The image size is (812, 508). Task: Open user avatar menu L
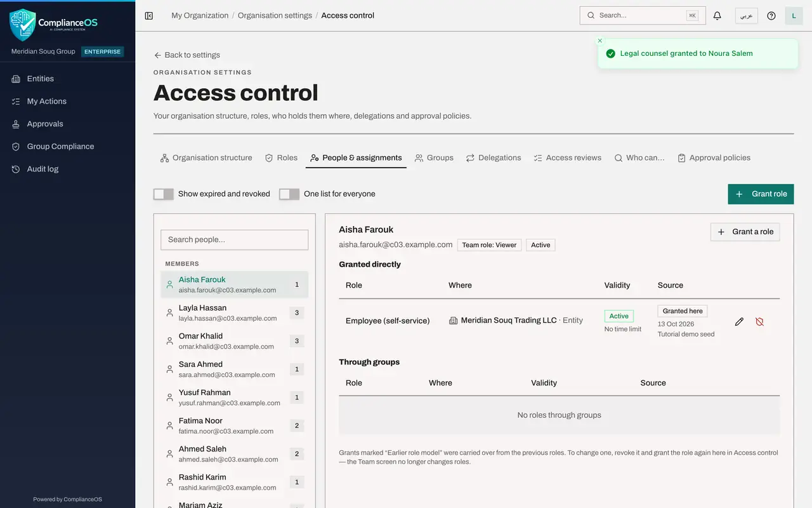pyautogui.click(x=794, y=16)
